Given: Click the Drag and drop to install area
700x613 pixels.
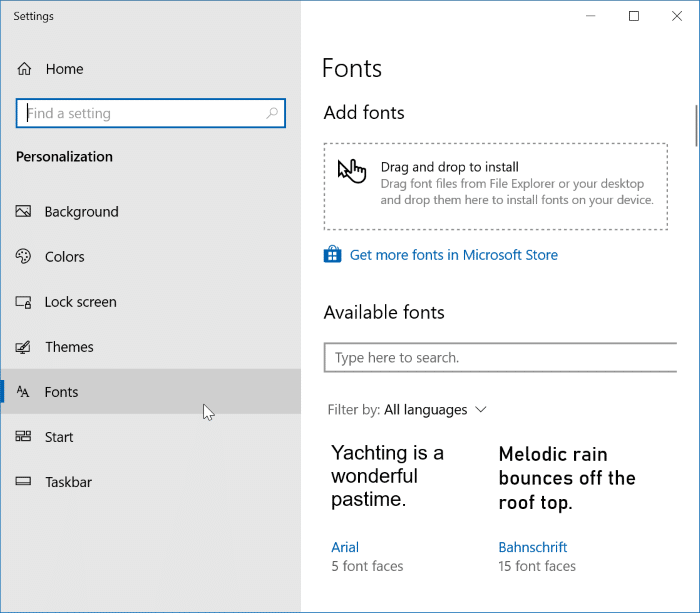Looking at the screenshot, I should coord(496,187).
